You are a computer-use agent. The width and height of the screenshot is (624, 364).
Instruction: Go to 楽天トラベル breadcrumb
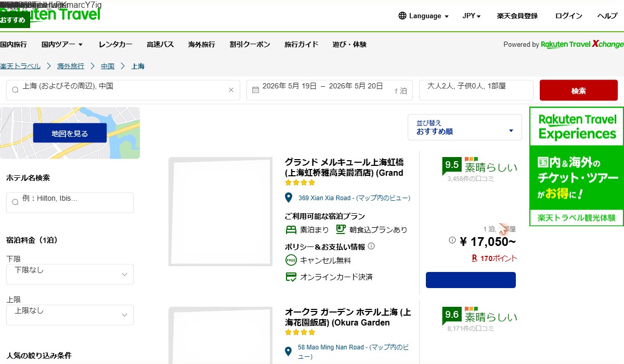[x=20, y=66]
